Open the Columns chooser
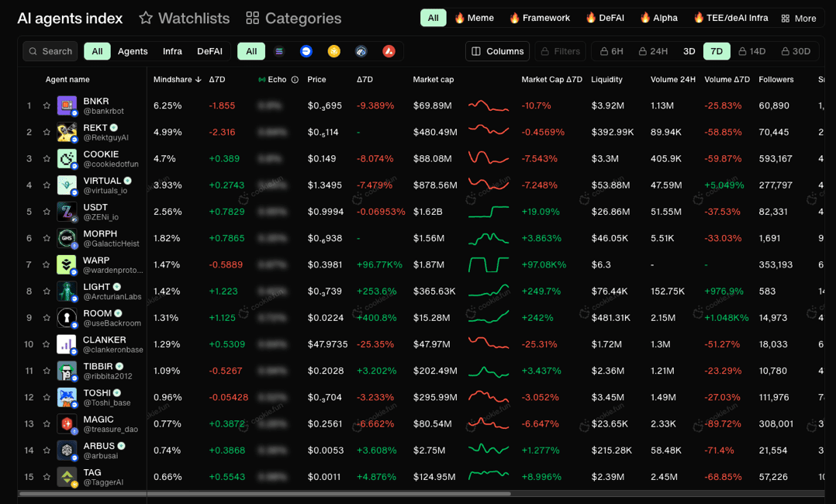836x504 pixels. [x=498, y=51]
